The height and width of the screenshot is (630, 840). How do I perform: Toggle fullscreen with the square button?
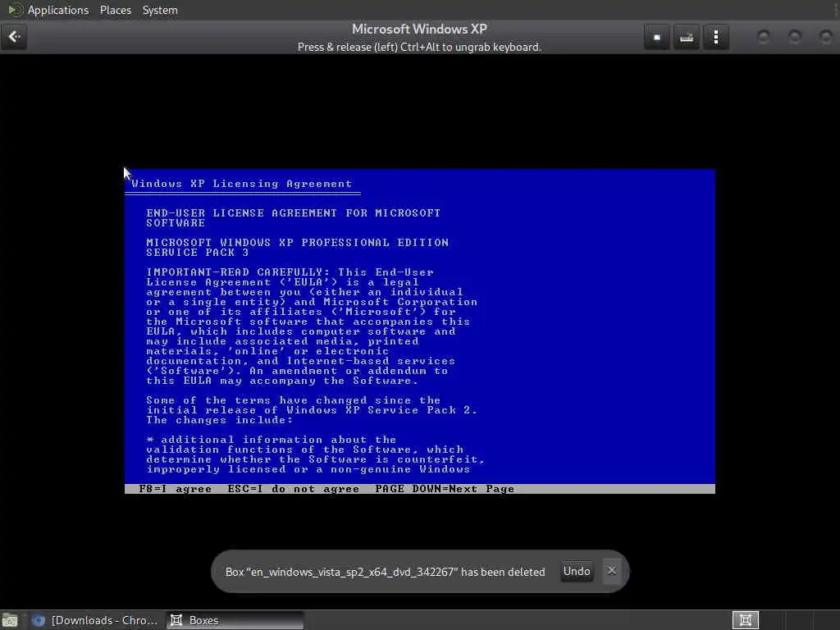[657, 38]
